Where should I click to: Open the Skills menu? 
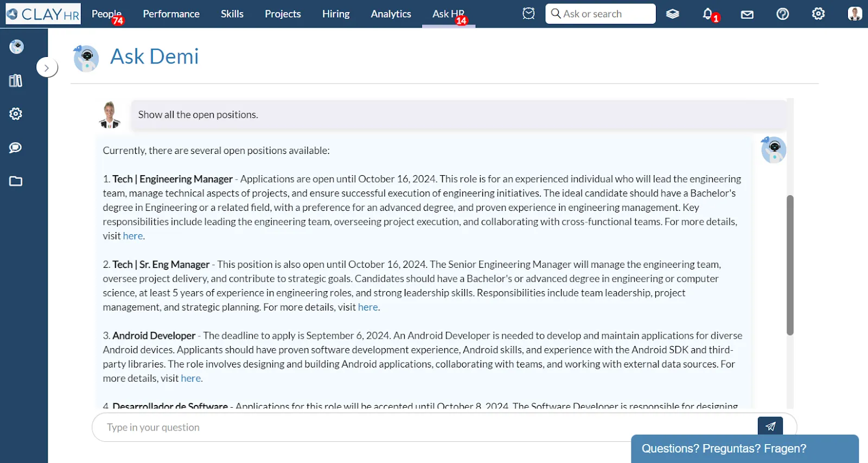tap(232, 14)
